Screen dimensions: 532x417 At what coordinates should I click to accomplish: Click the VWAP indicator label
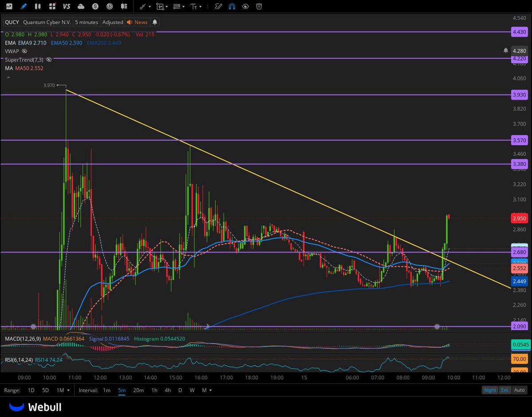(x=12, y=51)
